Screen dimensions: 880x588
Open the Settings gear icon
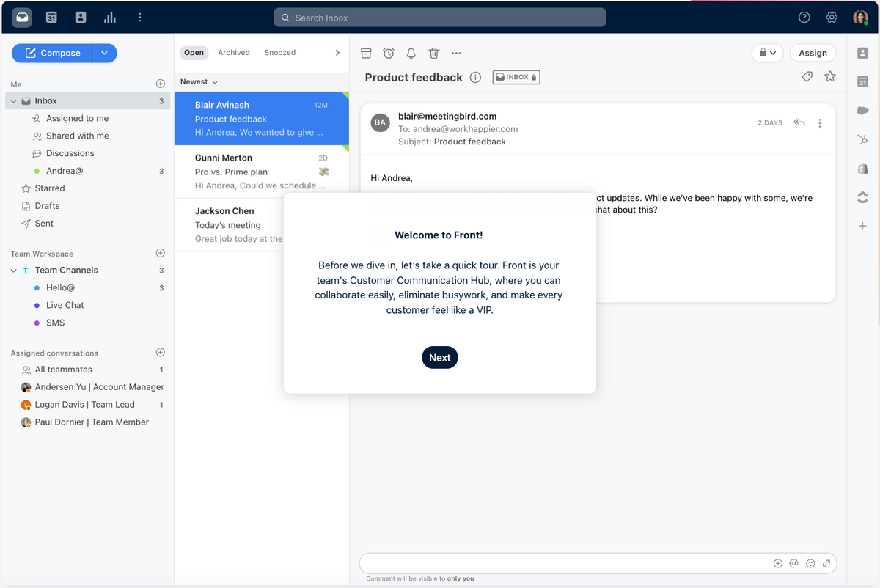coord(832,18)
